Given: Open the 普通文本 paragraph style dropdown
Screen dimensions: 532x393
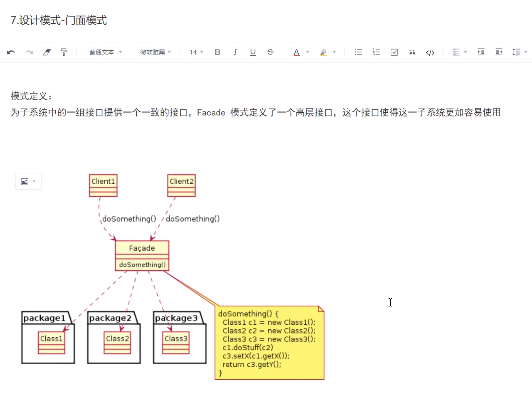Looking at the screenshot, I should coord(106,52).
